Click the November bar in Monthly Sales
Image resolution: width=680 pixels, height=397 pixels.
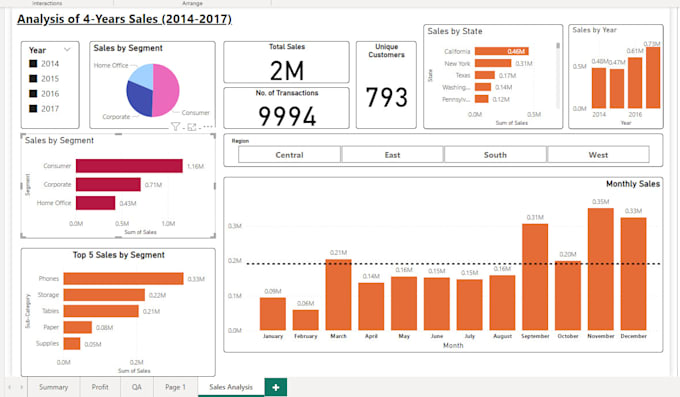[x=601, y=269]
